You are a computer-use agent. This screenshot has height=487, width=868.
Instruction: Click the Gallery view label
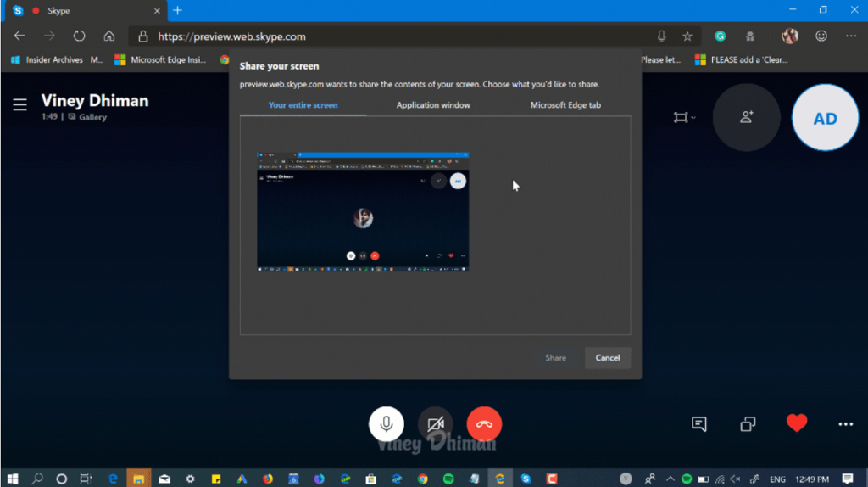[x=92, y=117]
